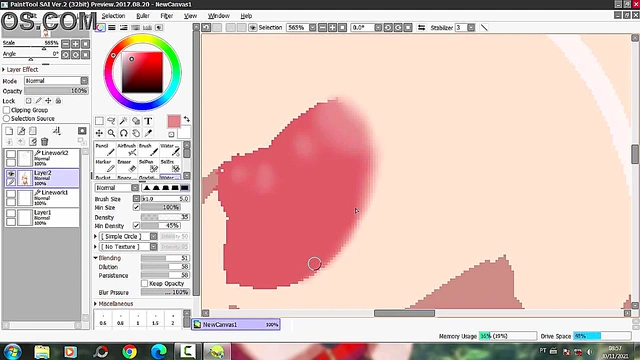Screen dimensions: 640x360
Task: Choose the Eraser tool
Action: pyautogui.click(x=127, y=166)
